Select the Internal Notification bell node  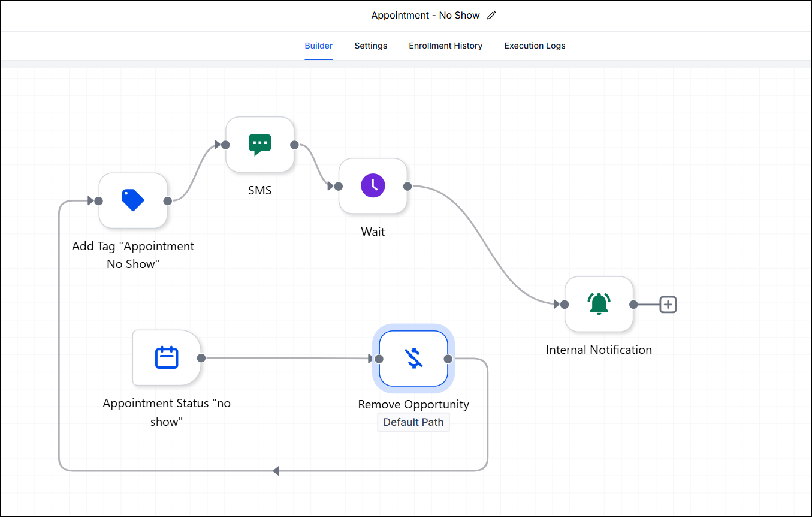point(599,304)
